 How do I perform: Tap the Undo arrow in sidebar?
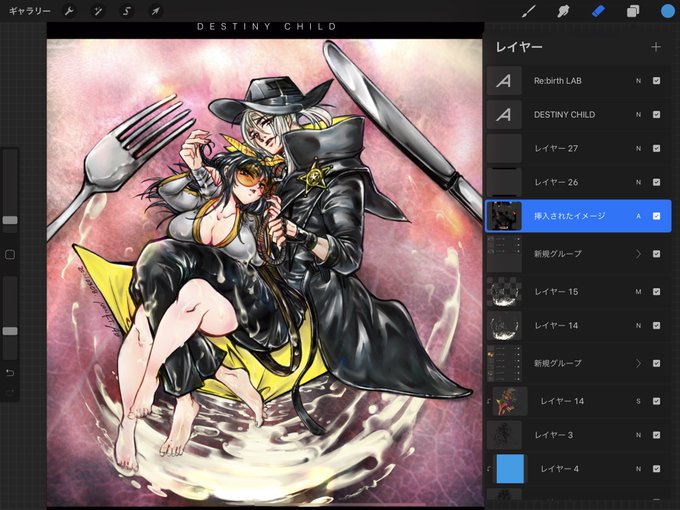[10, 373]
